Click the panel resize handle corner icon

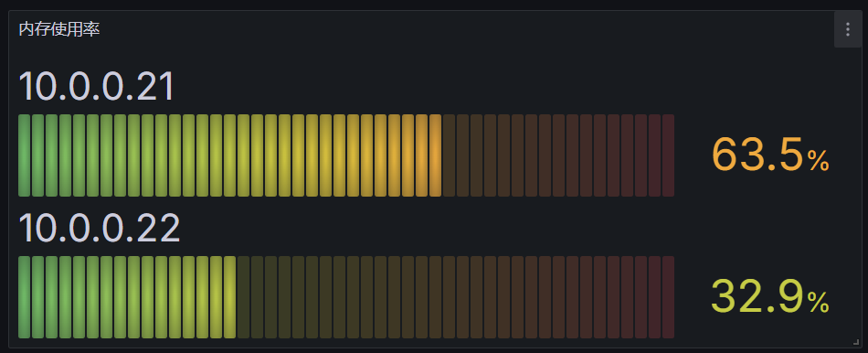(x=856, y=342)
